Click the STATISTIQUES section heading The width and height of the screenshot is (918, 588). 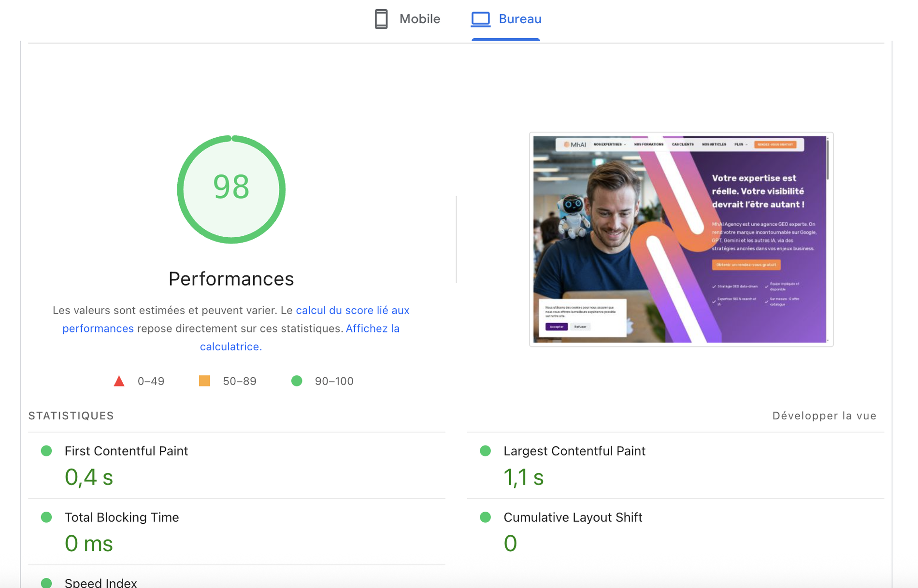(x=71, y=416)
